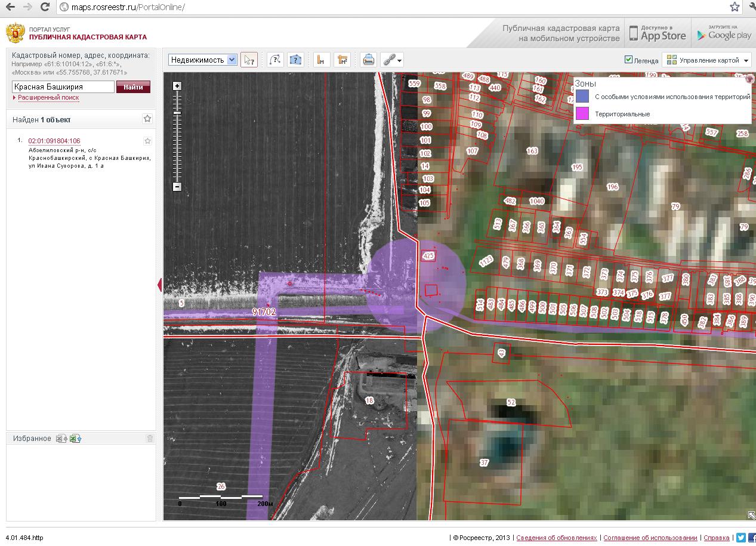Toggle the Легенда checkbox
Viewport: 756px width, 546px height.
(628, 60)
